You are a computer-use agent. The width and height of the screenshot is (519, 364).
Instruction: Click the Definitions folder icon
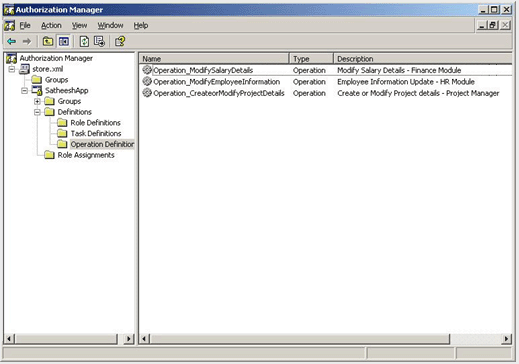[49, 112]
